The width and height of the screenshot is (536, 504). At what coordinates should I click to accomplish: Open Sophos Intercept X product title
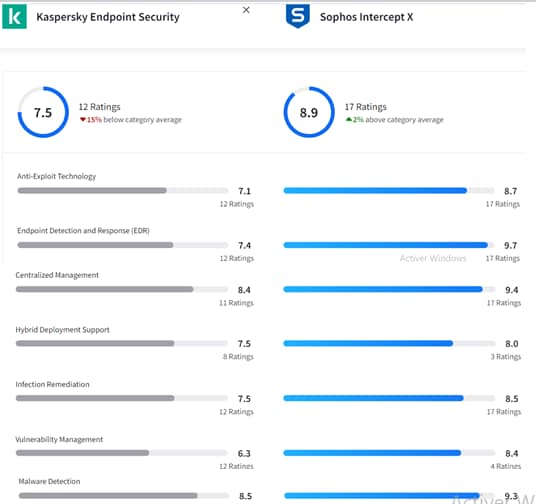point(366,17)
